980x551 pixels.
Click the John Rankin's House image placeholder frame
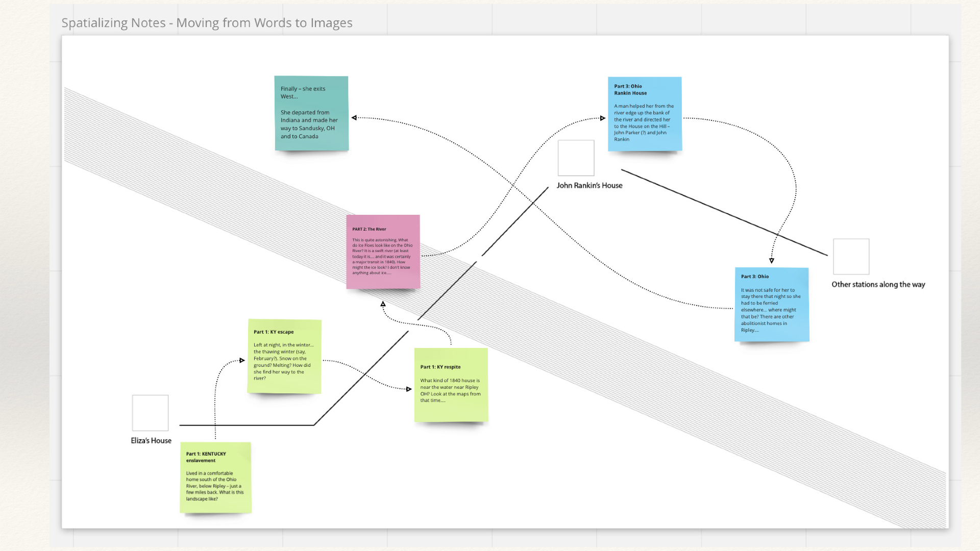[x=576, y=158]
